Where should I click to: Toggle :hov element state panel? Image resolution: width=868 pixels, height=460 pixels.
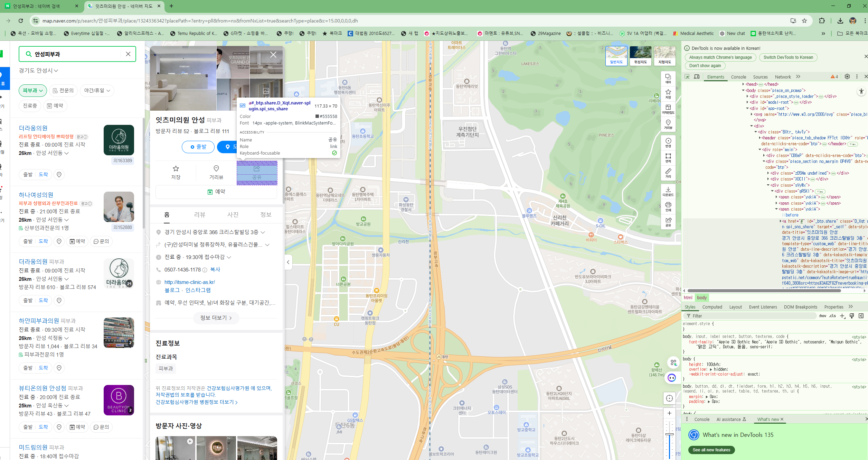822,316
